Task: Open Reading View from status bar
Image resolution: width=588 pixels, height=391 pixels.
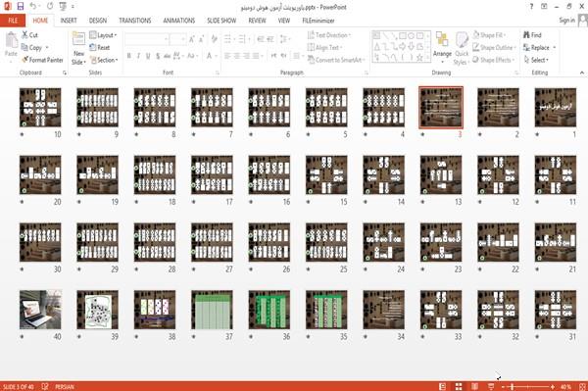Action: [x=474, y=386]
